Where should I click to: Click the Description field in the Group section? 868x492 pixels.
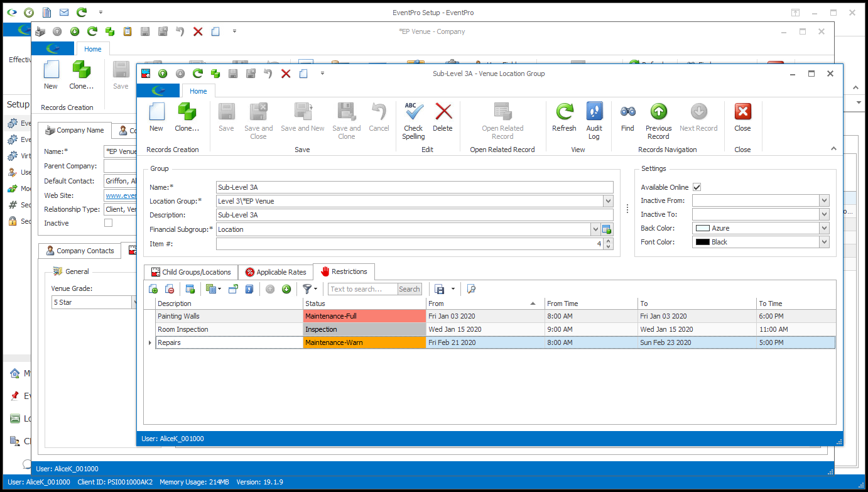pyautogui.click(x=415, y=215)
